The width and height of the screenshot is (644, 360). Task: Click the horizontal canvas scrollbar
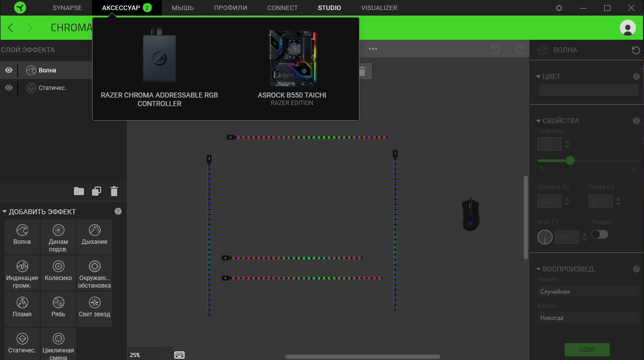pyautogui.click(x=362, y=357)
